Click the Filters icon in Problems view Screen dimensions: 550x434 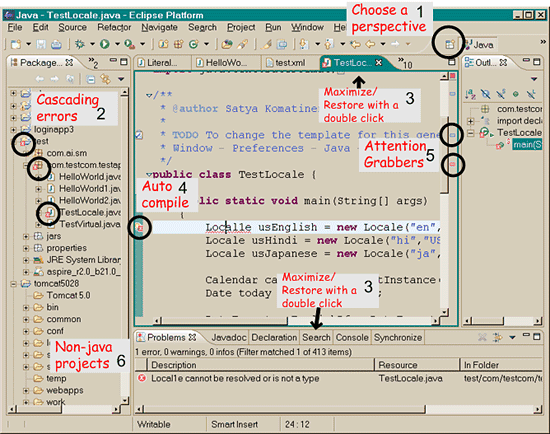tap(497, 337)
